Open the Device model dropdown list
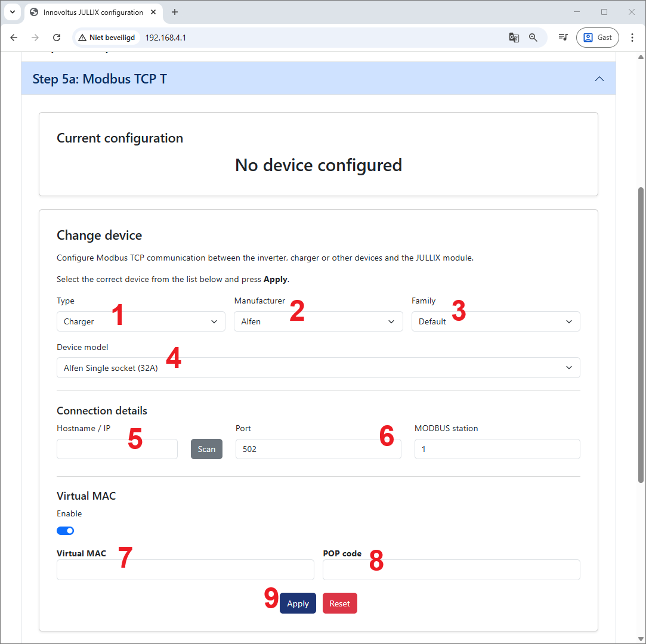The image size is (646, 644). pos(318,368)
